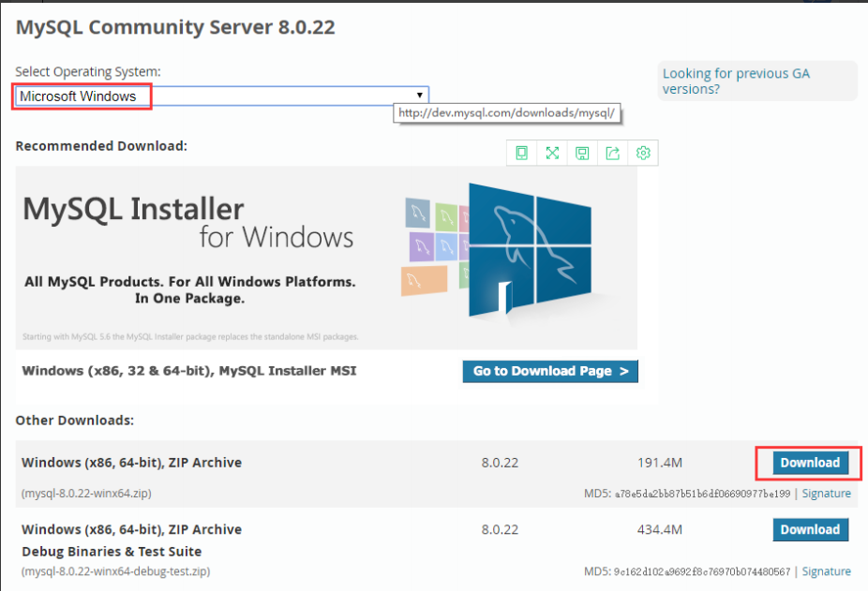Click Go to Download Page button

[x=550, y=371]
